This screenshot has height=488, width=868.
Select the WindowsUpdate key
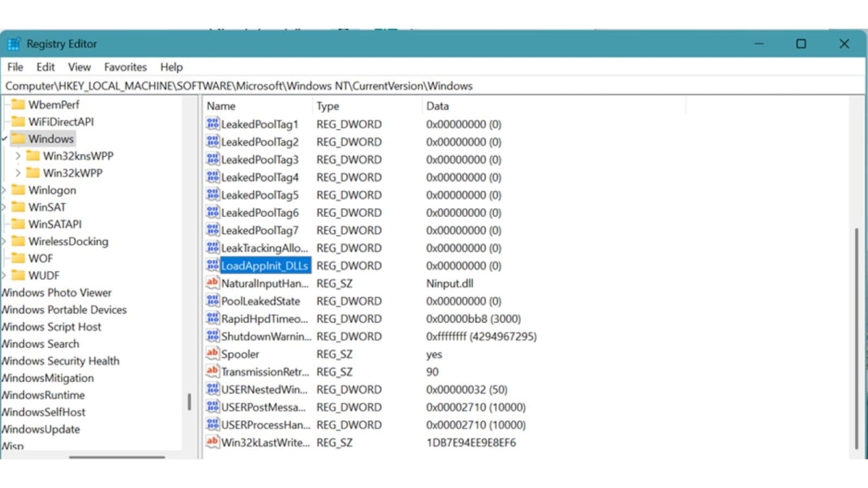40,429
